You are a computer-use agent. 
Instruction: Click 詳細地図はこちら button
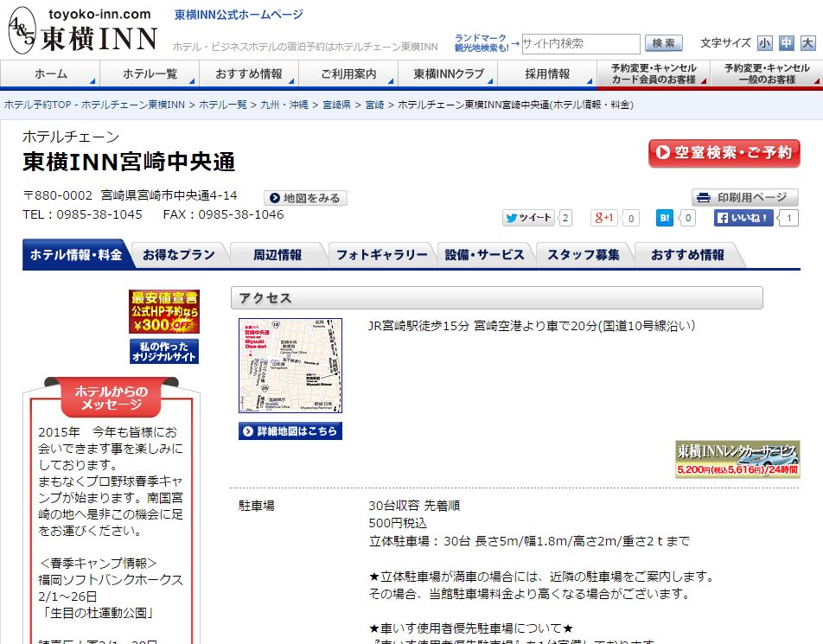pyautogui.click(x=290, y=430)
